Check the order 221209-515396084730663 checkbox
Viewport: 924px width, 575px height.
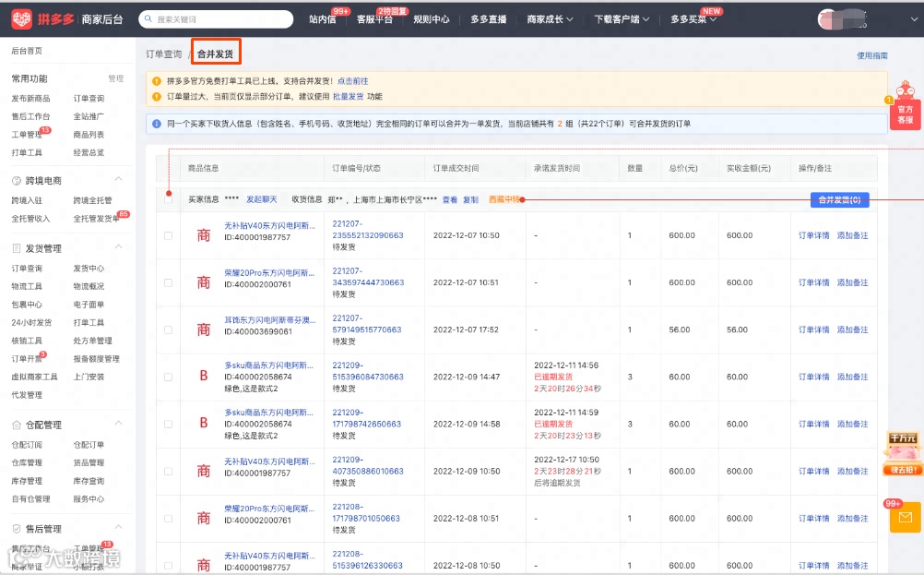[x=169, y=377]
